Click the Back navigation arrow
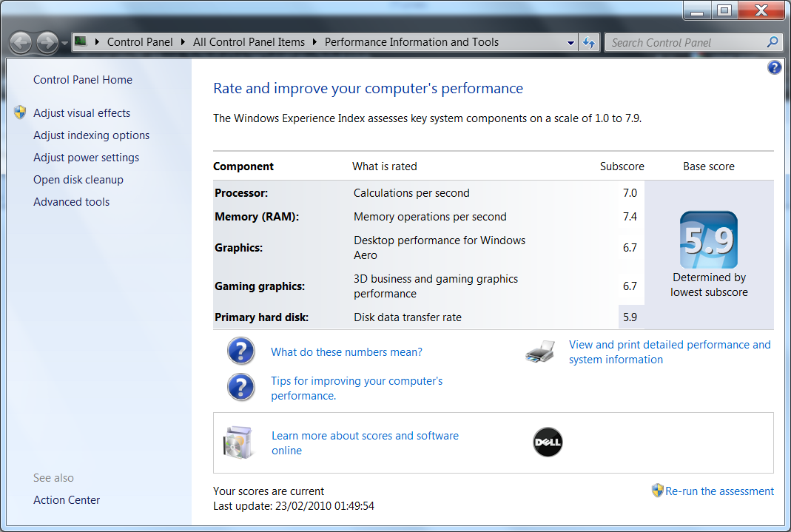The width and height of the screenshot is (791, 532). (21, 42)
